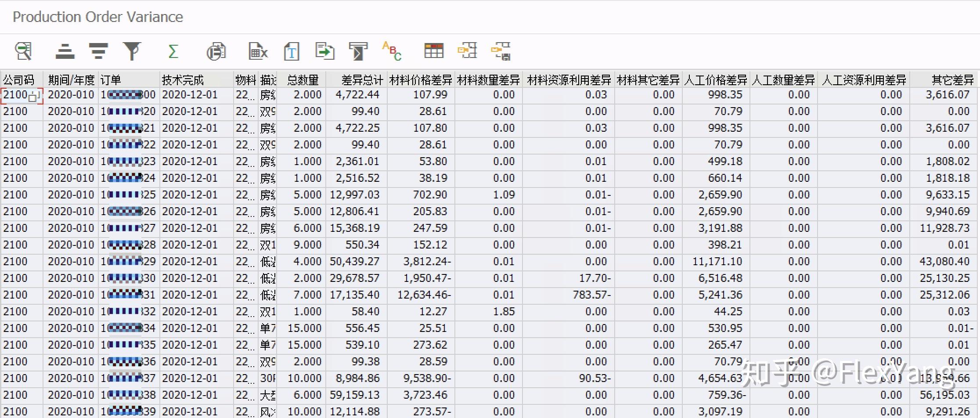Select labor price variance 759.36-
The image size is (980, 418).
coord(716,395)
